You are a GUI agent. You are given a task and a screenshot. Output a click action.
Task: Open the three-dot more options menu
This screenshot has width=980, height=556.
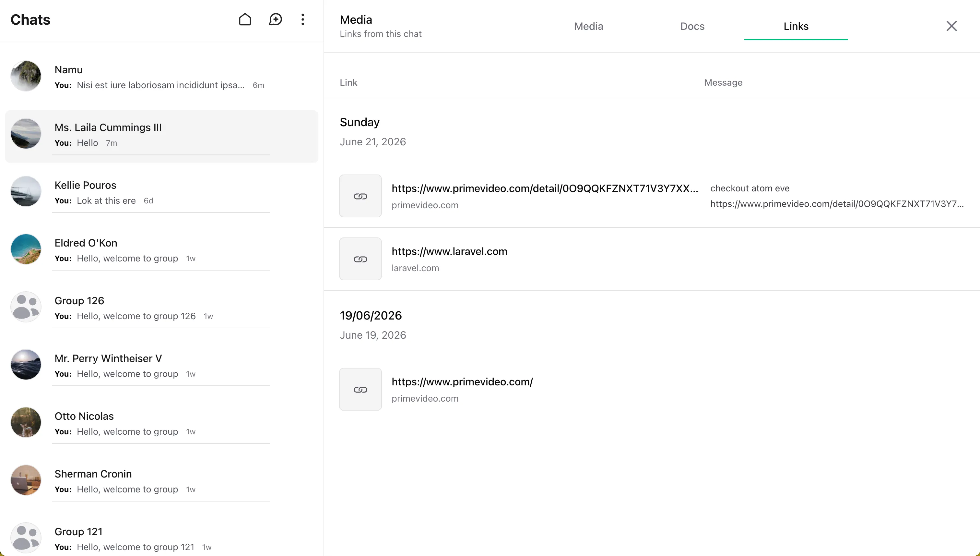303,19
